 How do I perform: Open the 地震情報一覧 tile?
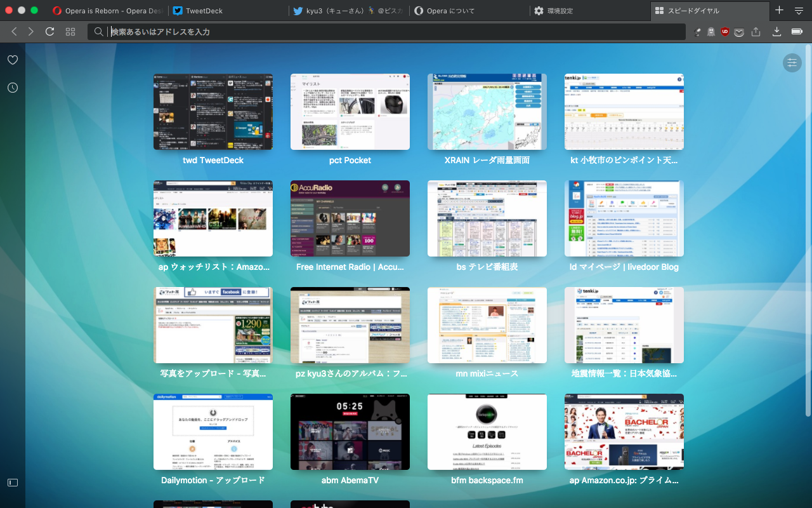tap(624, 325)
